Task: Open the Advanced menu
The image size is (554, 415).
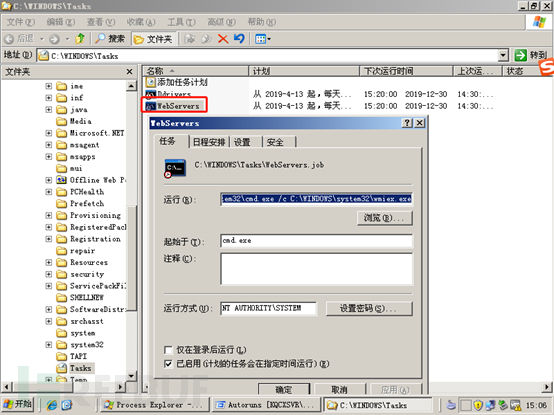Action: [222, 22]
